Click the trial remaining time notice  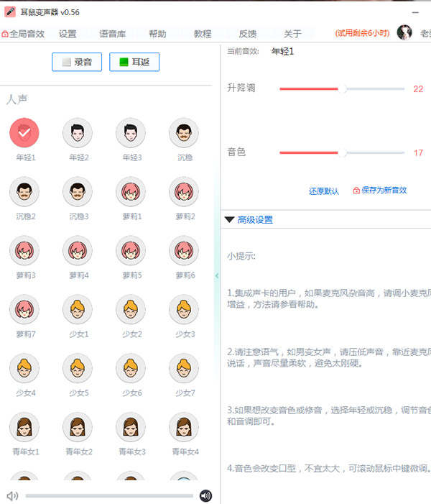[x=362, y=33]
